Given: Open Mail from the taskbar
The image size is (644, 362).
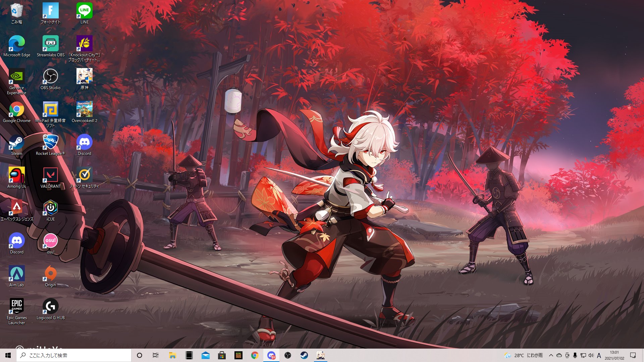Looking at the screenshot, I should [205, 355].
